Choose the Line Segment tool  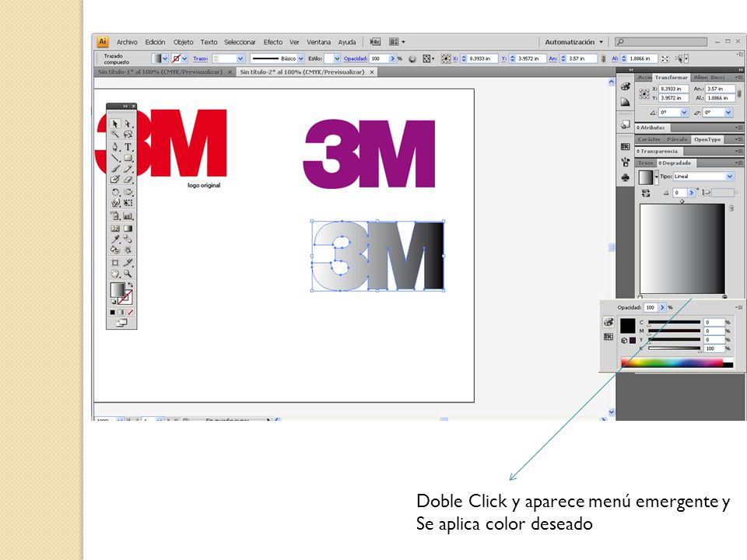[x=115, y=158]
